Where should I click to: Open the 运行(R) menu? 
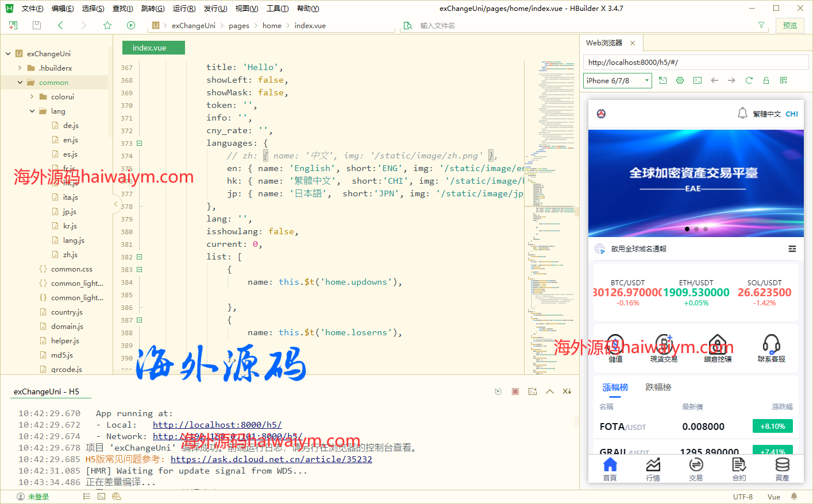(184, 9)
